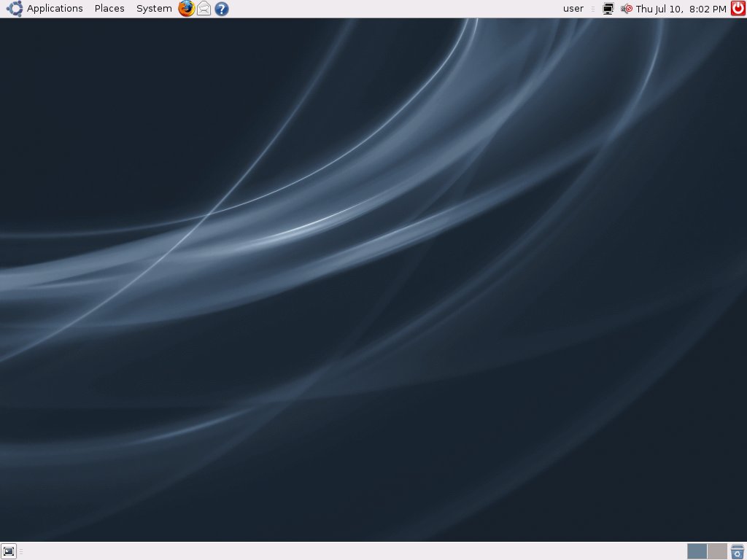Screen dimensions: 747x560
Task: Open the Trash applet
Action: point(738,551)
